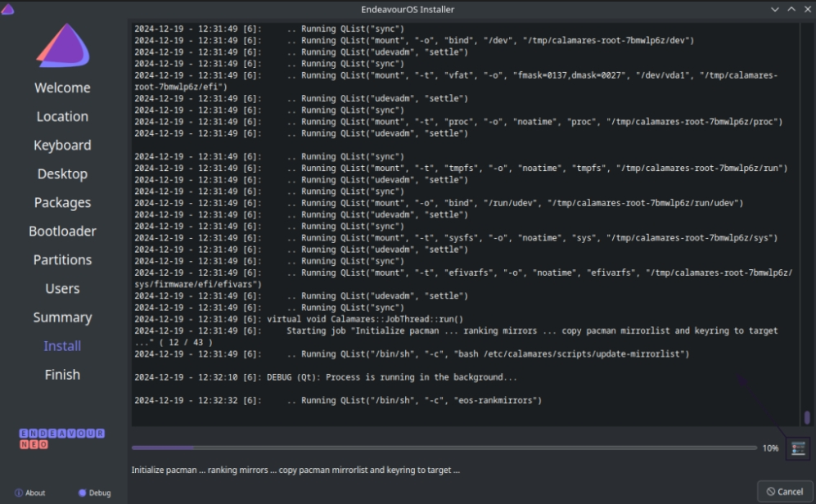Click the Endeavour Neo branding badge
The width and height of the screenshot is (816, 504).
pos(62,438)
